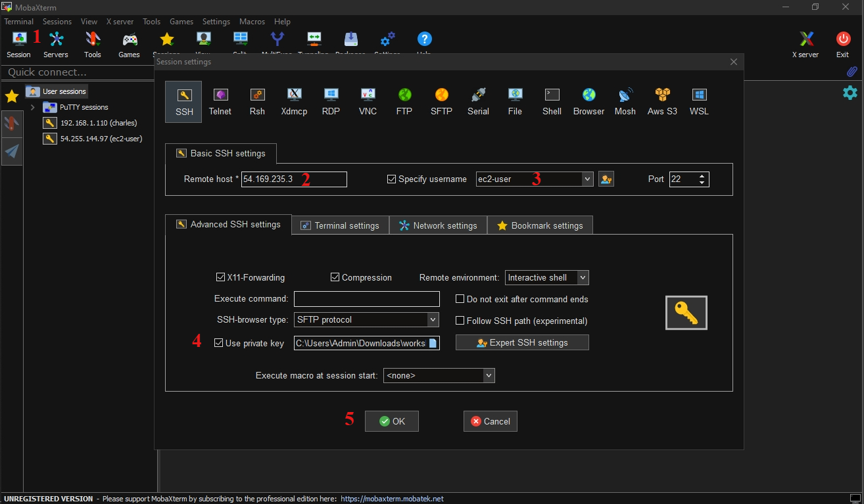This screenshot has width=864, height=504.
Task: Select the Shell session type
Action: (552, 101)
